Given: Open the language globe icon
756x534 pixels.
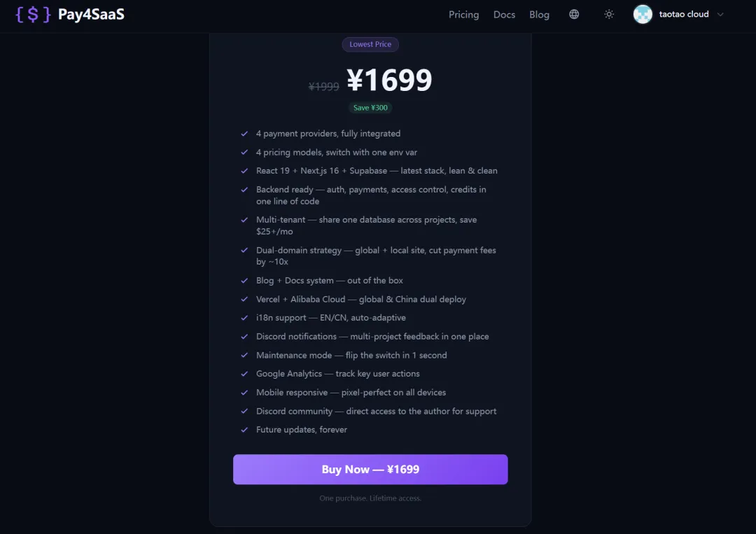Looking at the screenshot, I should click(x=574, y=14).
